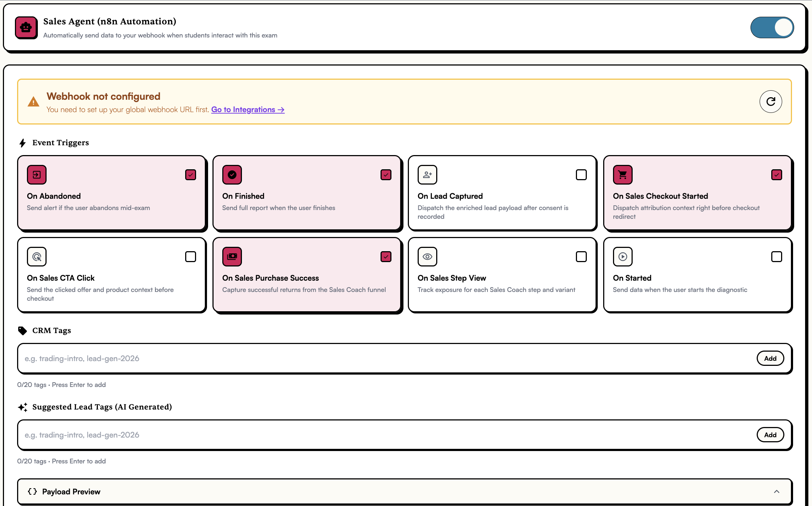Click the On Abandoned exit icon
The height and width of the screenshot is (506, 812).
point(36,175)
